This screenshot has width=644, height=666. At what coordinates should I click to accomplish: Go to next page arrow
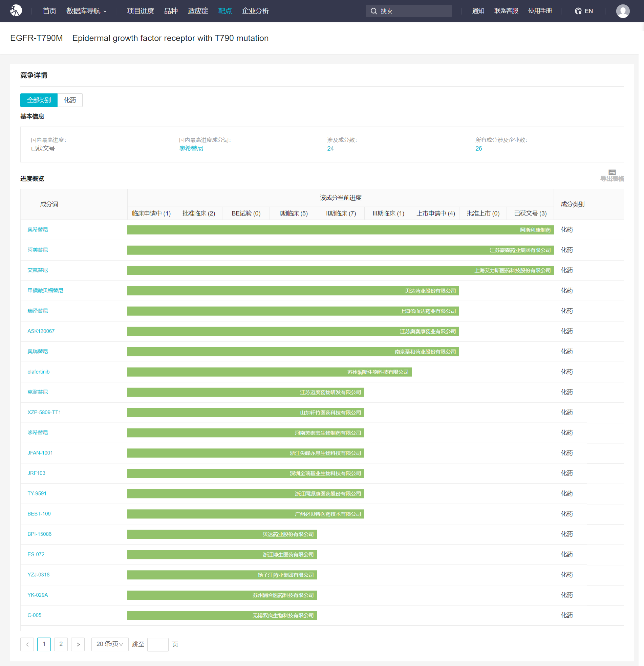coord(78,644)
